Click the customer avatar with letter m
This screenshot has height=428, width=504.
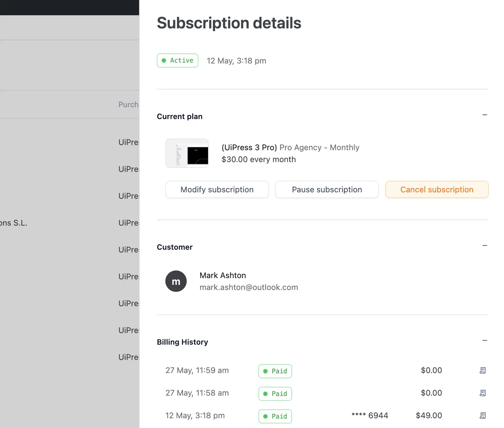[x=176, y=281]
